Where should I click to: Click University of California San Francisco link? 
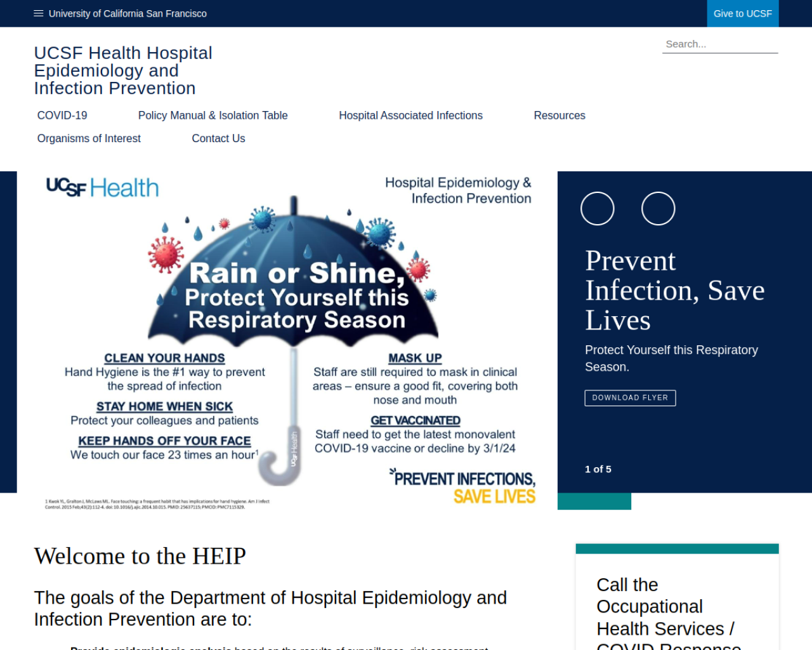point(128,13)
